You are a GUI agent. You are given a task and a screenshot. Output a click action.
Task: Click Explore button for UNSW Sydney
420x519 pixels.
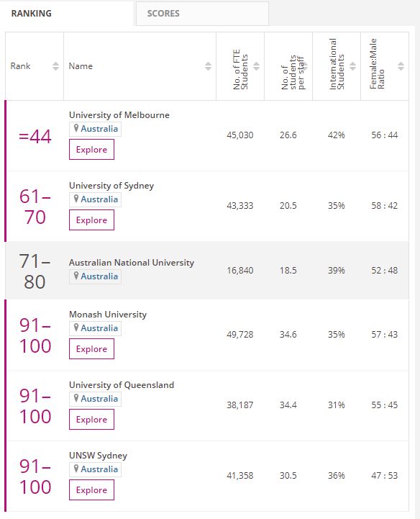tap(91, 489)
